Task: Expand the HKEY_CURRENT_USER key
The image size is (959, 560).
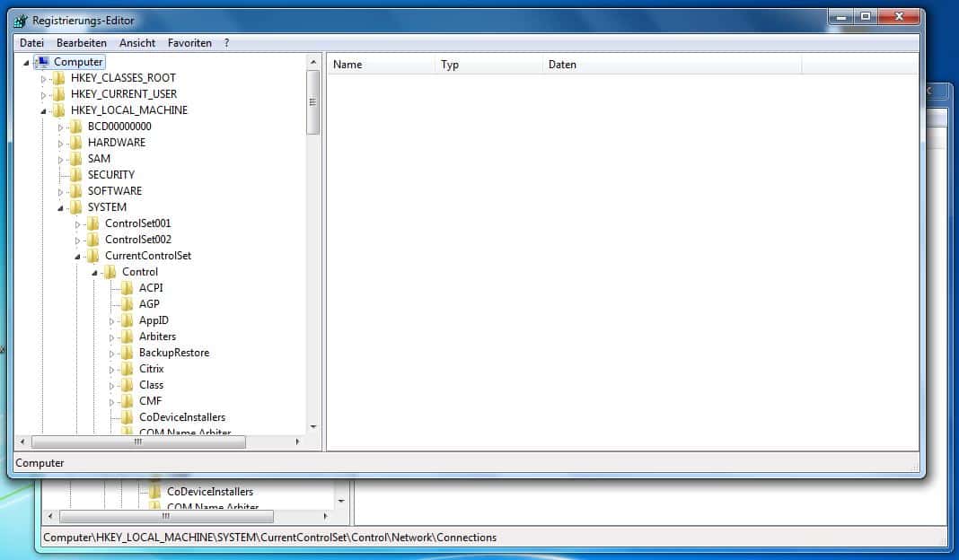Action: (43, 95)
